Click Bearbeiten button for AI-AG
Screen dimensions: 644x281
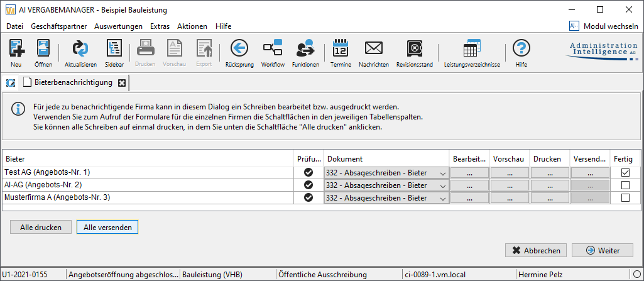(x=469, y=185)
